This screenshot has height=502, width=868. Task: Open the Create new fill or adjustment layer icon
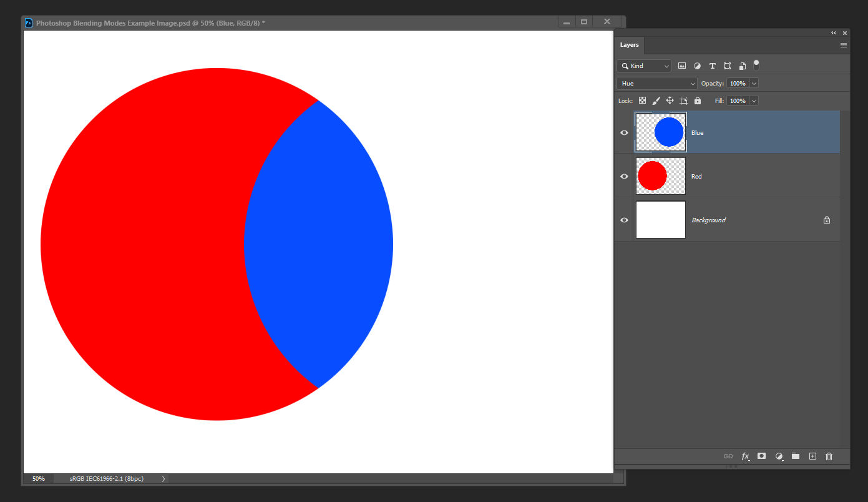[779, 456]
